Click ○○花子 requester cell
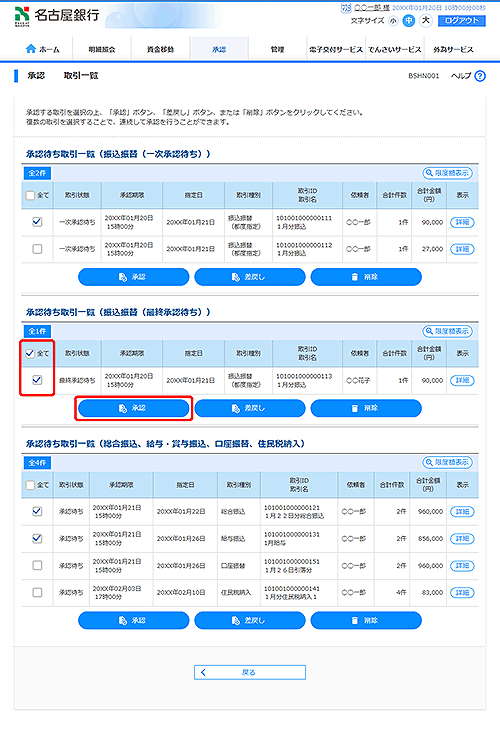 (358, 380)
